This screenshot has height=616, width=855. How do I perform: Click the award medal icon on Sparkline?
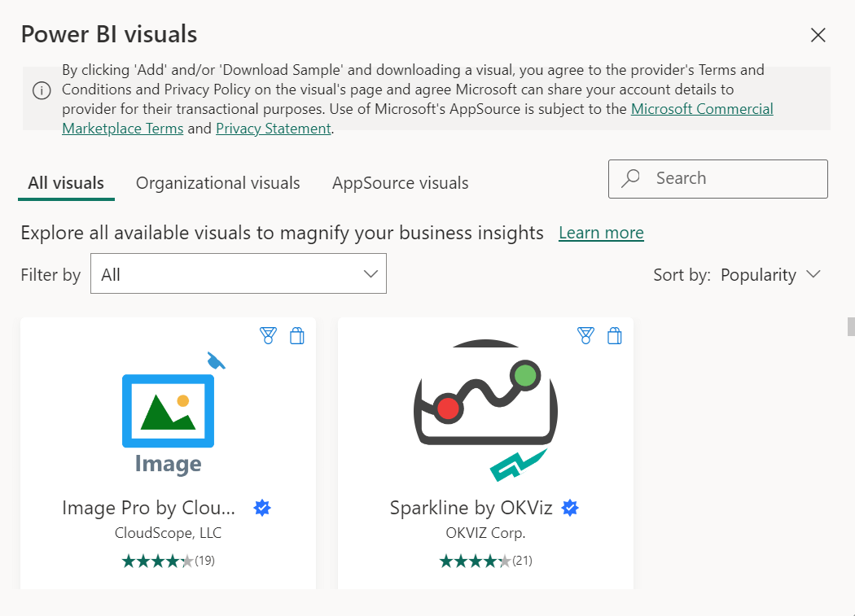[586, 335]
